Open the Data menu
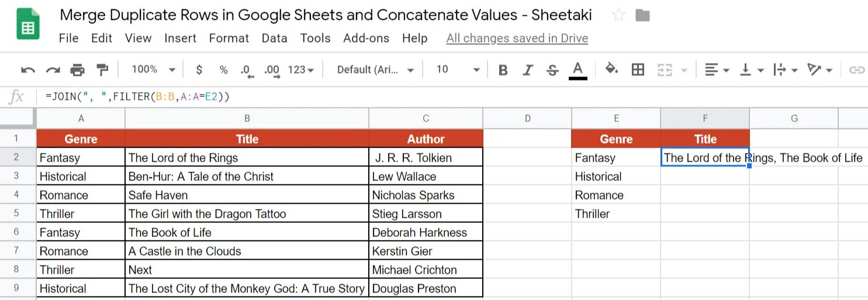The image size is (868, 300). tap(274, 38)
